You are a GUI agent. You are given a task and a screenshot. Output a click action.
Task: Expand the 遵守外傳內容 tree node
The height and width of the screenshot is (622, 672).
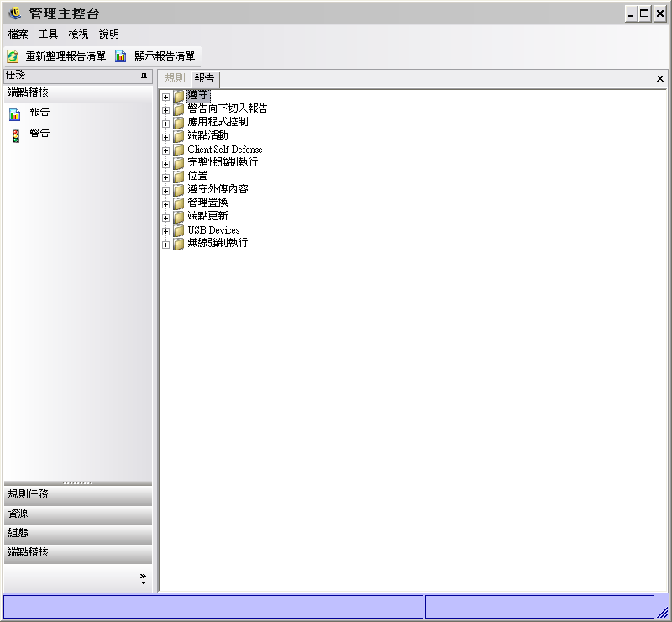pos(165,191)
